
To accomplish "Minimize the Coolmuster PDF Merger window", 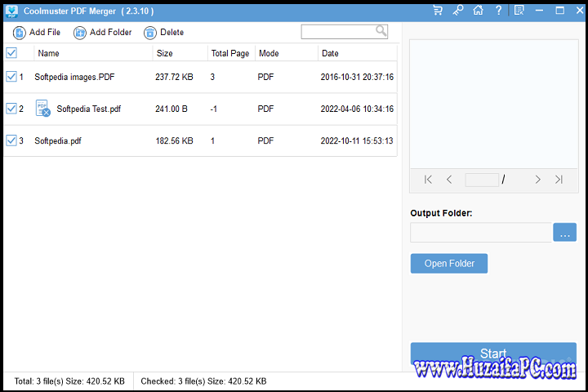I will 539,10.
